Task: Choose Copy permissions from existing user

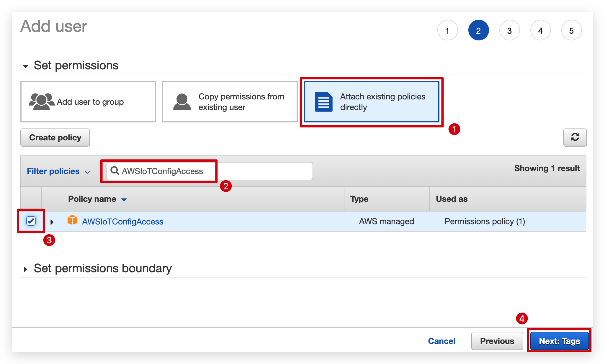Action: [x=230, y=102]
